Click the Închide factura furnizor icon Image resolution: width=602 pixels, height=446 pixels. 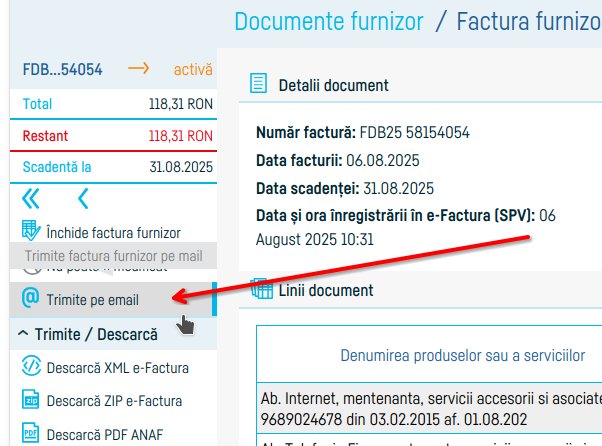31,232
